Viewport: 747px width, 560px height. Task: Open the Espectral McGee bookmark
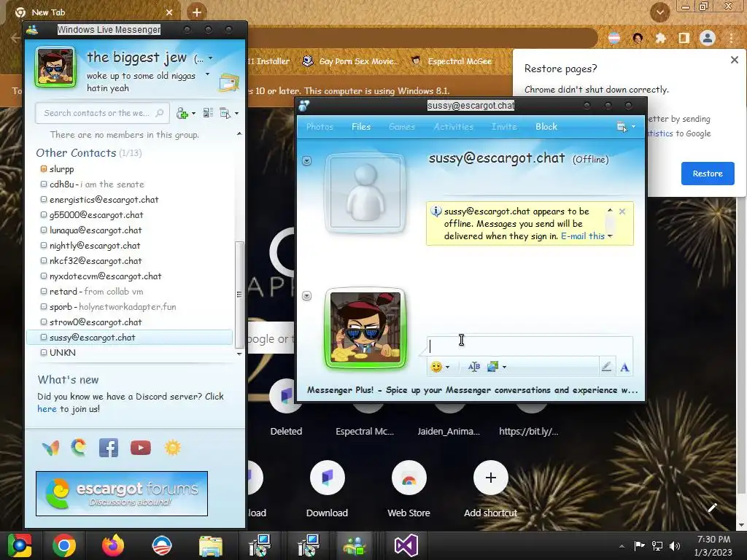[452, 61]
